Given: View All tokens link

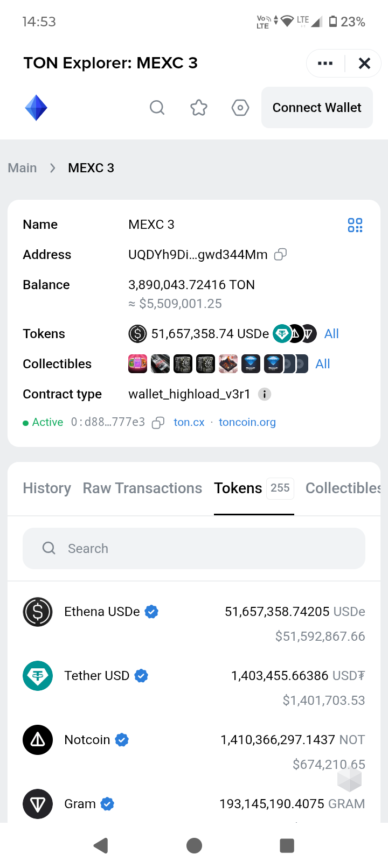Looking at the screenshot, I should (x=331, y=334).
